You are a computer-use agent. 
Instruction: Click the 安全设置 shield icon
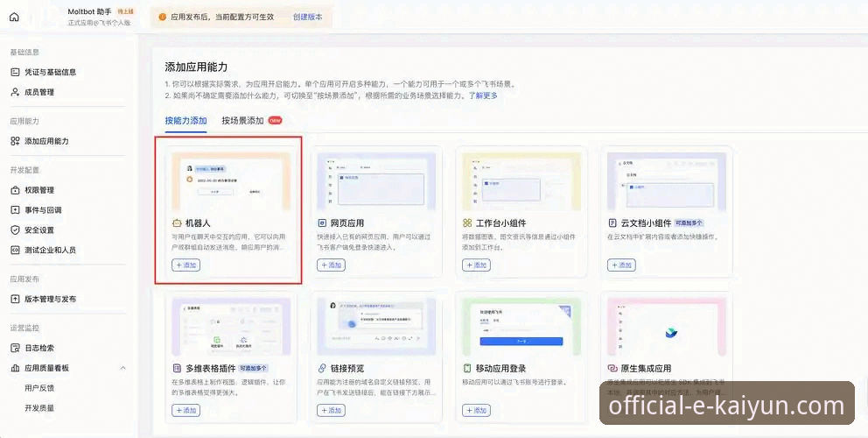(x=15, y=230)
